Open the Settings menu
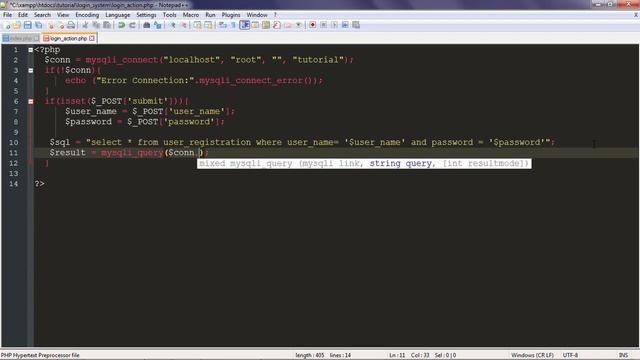640x360 pixels. pyautogui.click(x=146, y=15)
